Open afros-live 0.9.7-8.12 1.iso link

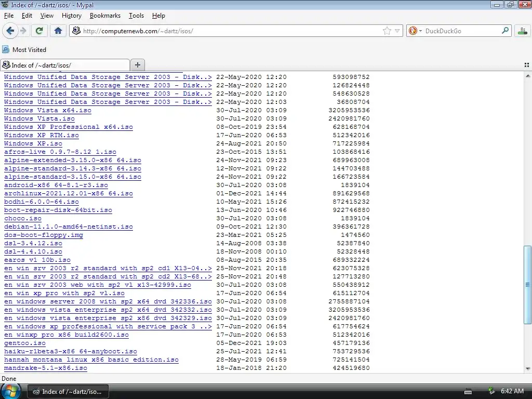pos(60,152)
